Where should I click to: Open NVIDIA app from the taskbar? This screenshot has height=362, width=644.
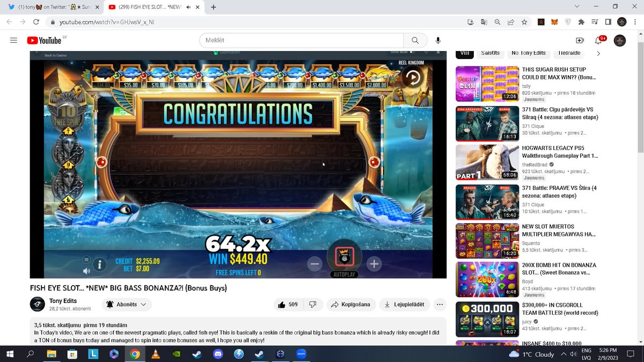point(176,354)
